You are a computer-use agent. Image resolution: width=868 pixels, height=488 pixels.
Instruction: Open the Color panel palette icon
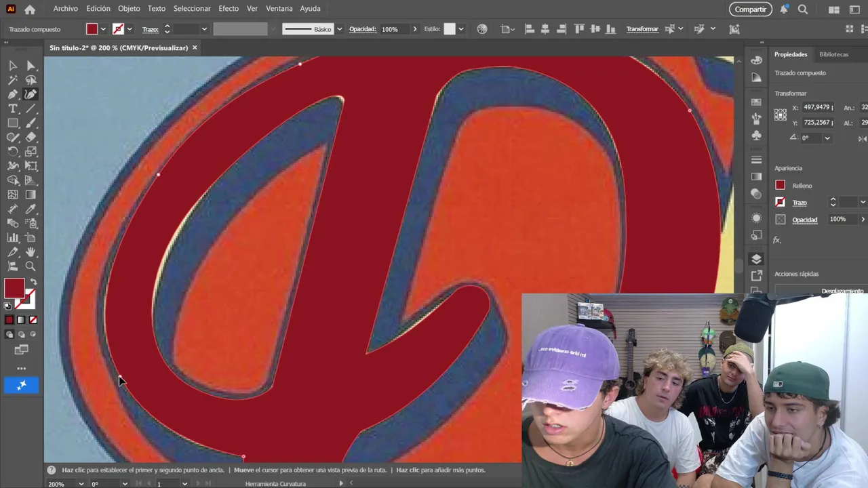pos(757,60)
